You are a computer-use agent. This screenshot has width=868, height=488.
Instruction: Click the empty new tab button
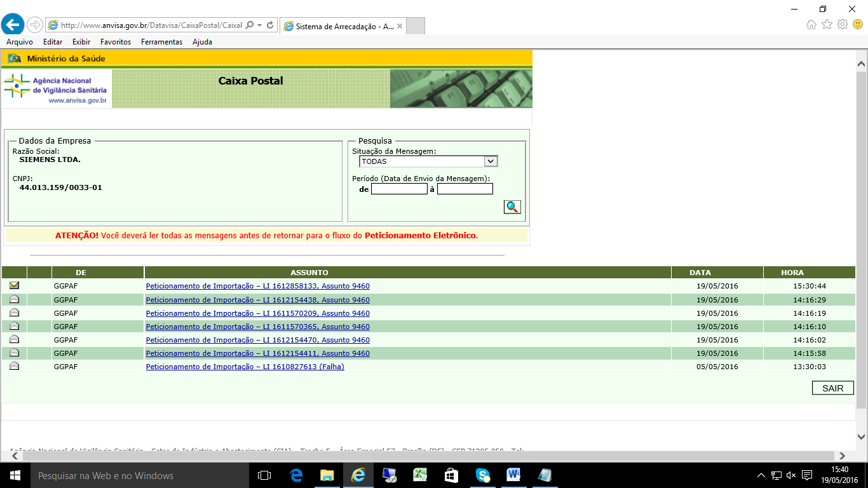tap(415, 26)
